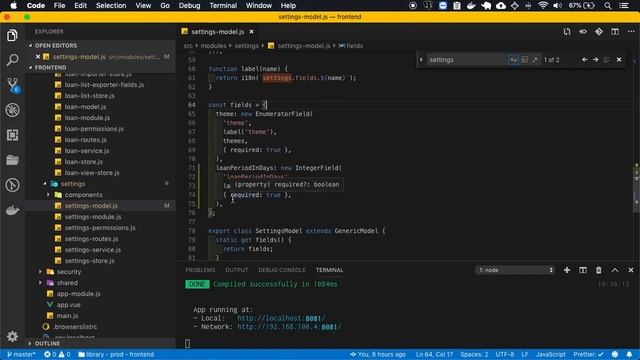Expand the OUTLINE section
This screenshot has width=640, height=360.
[x=30, y=343]
